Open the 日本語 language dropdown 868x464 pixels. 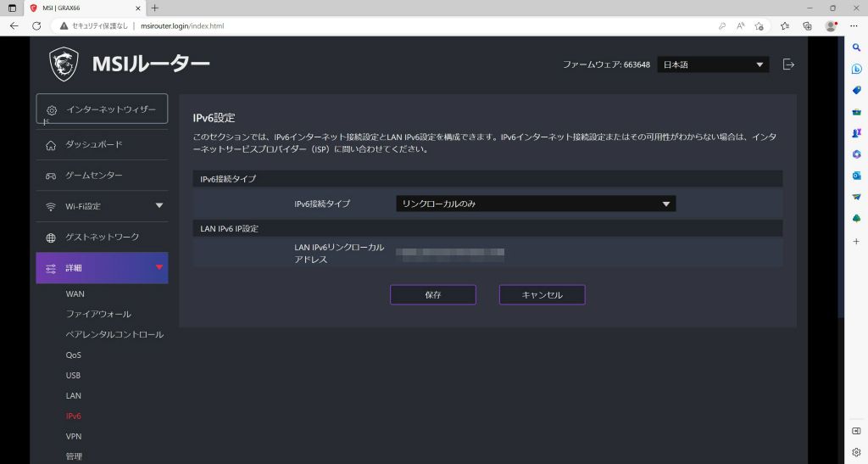click(713, 64)
